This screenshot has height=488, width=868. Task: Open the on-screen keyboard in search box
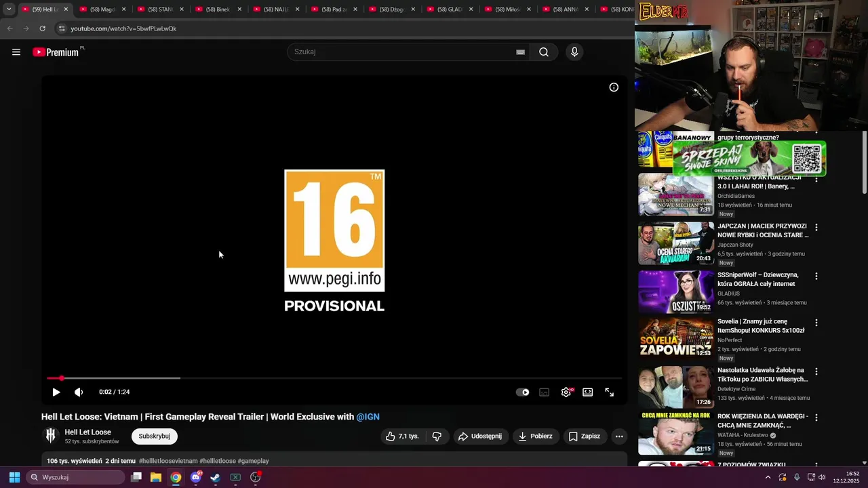(x=520, y=52)
